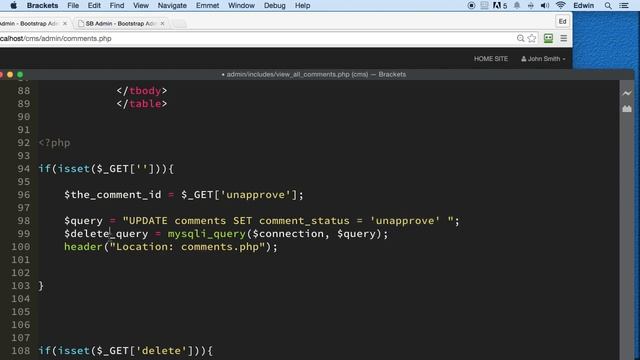The width and height of the screenshot is (640, 360).
Task: Open the Apple menu
Action: [x=13, y=5]
